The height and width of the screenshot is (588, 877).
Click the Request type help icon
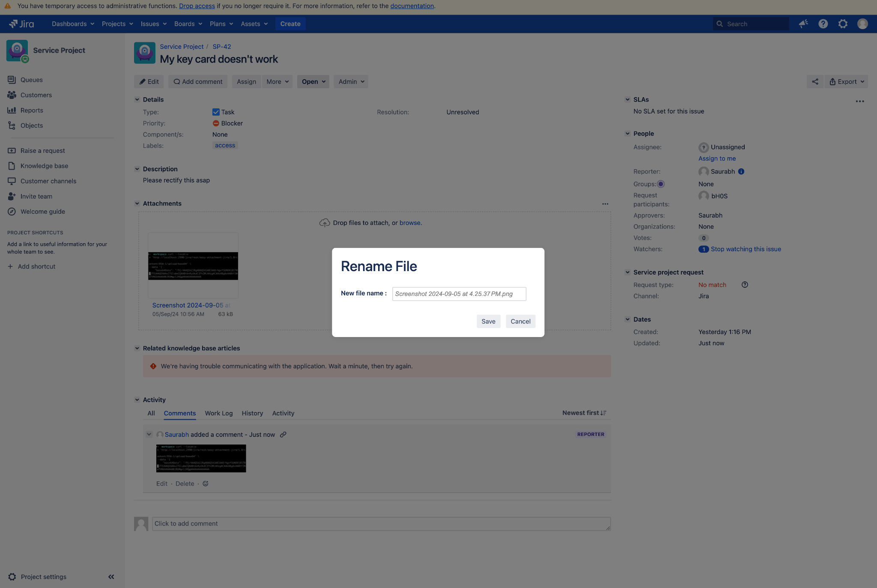pyautogui.click(x=745, y=285)
